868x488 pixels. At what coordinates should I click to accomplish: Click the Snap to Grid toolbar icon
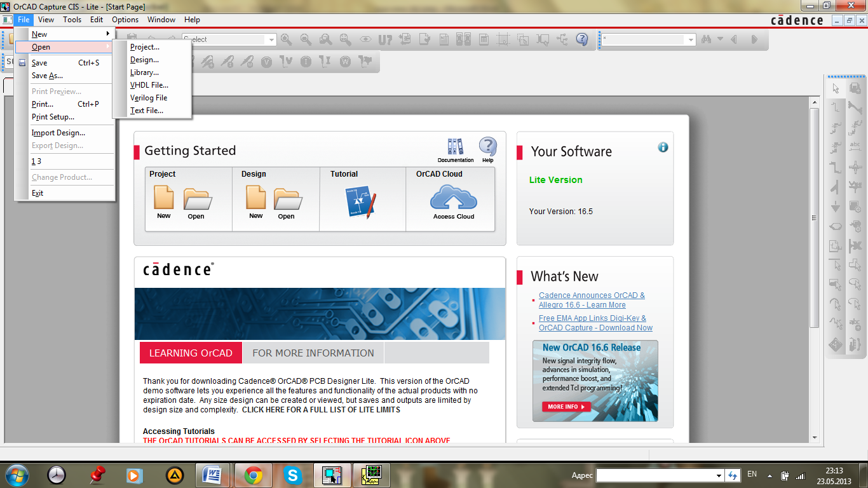[503, 39]
